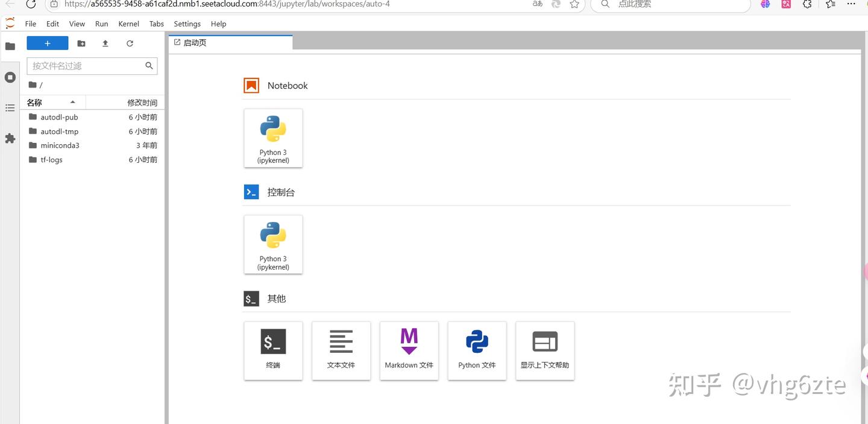Open the Kernel menu
The image size is (868, 424).
tap(129, 24)
